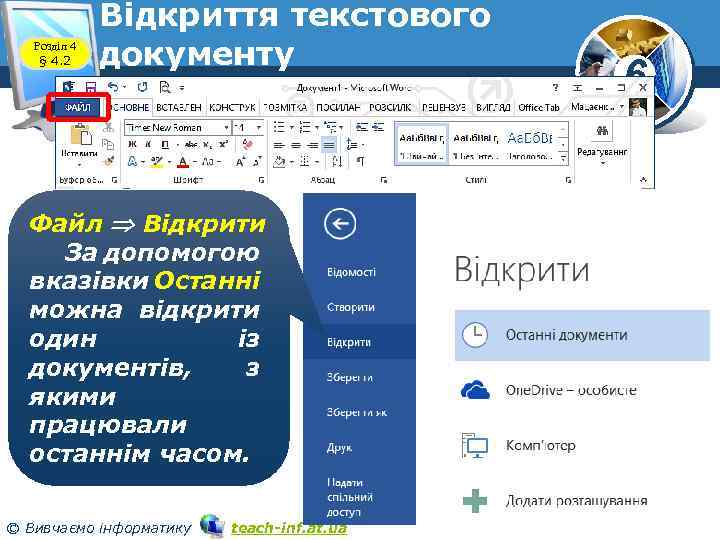Click the Sort icon in Абзац group

(x=337, y=161)
